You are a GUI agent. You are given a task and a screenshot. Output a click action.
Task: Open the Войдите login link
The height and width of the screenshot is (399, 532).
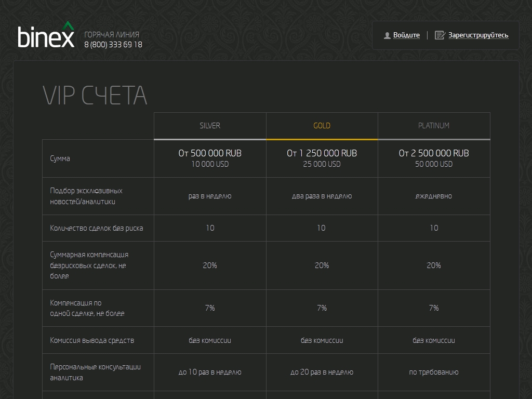coord(406,35)
